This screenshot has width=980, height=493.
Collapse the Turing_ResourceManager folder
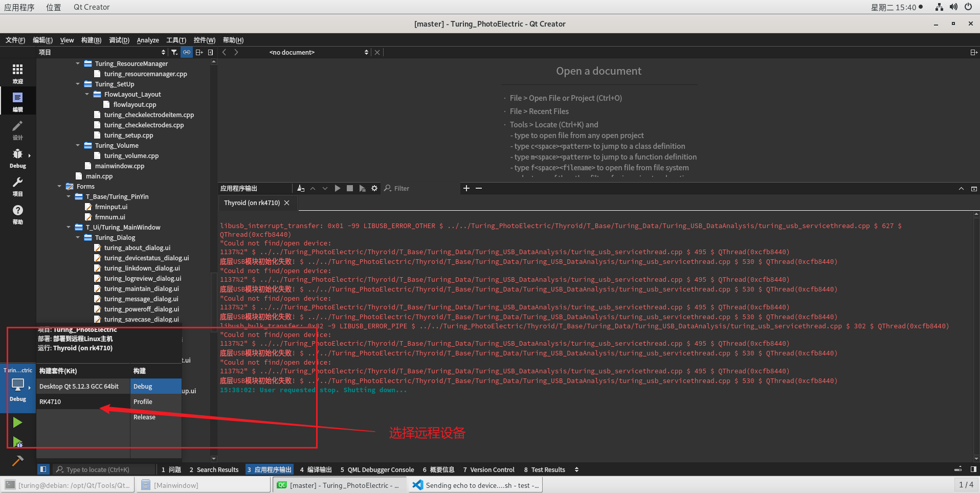78,63
